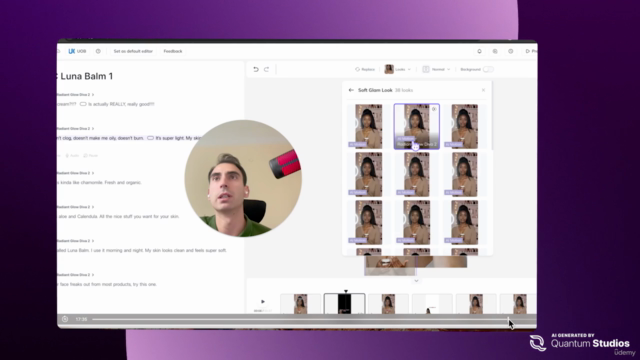This screenshot has width=640, height=360.
Task: Select the third look in the second row
Action: (x=464, y=174)
